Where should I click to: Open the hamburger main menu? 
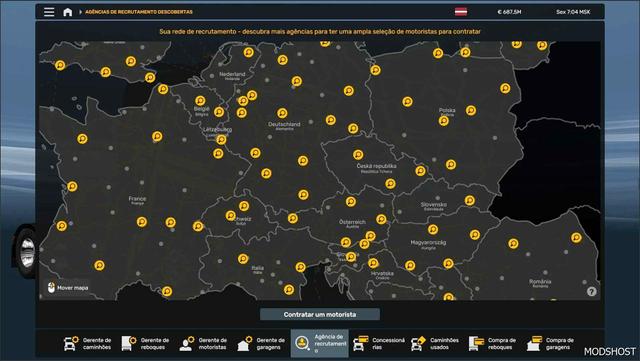[x=49, y=12]
